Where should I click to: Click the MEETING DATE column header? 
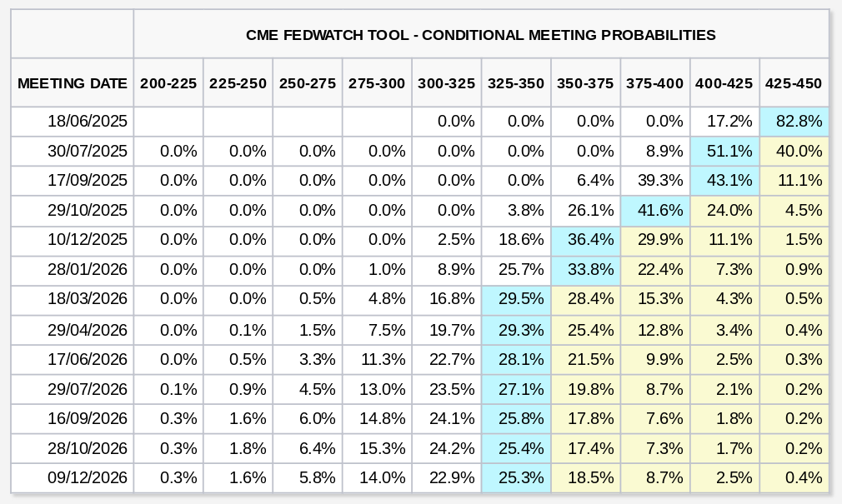73,83
